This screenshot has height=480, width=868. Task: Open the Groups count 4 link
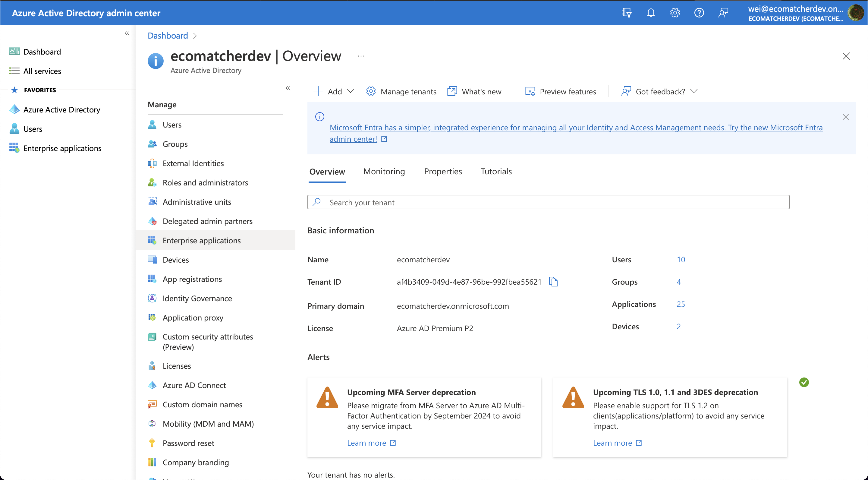[678, 282]
